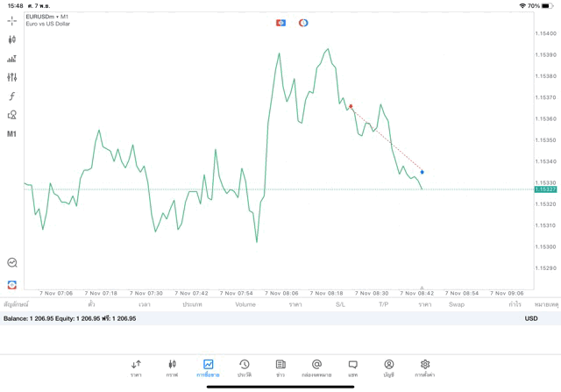561x392 pixels.
Task: Open the mailbox (@) tab
Action: [x=316, y=368]
